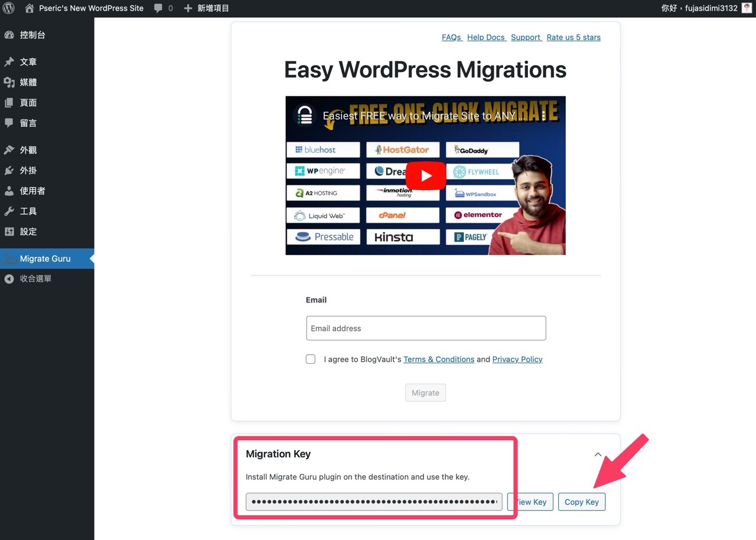Click the 媒體 media icon

(x=9, y=82)
